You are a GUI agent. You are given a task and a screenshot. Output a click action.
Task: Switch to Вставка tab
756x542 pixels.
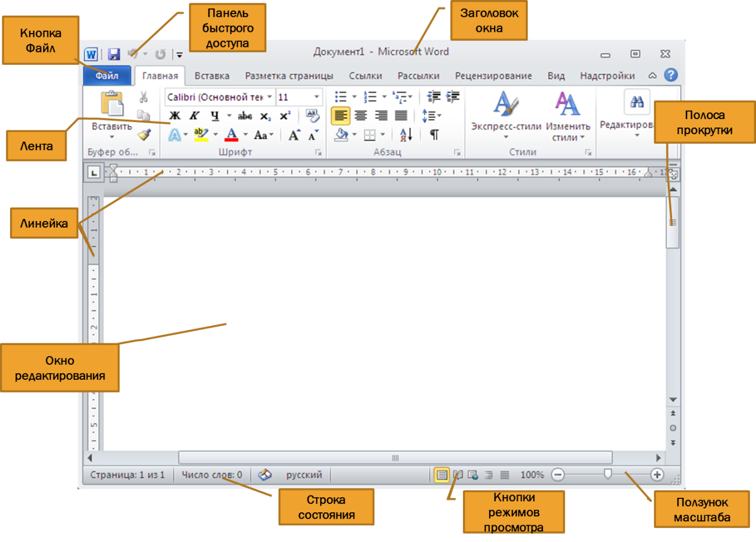tap(212, 76)
